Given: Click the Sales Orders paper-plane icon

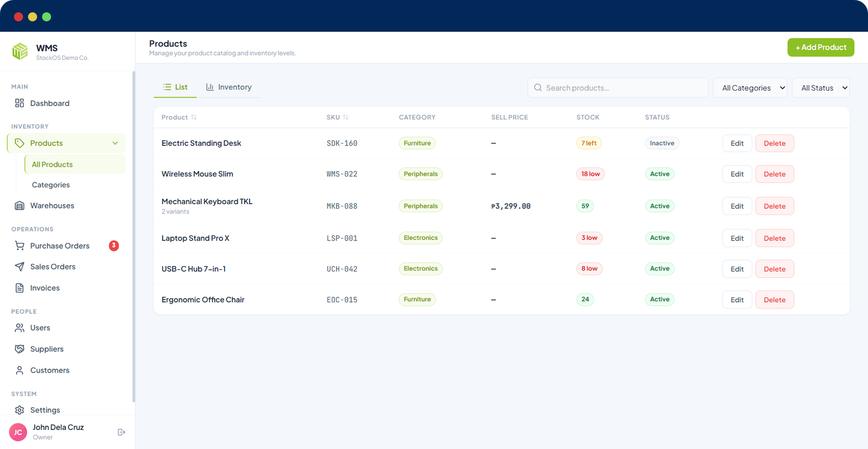Looking at the screenshot, I should 20,267.
